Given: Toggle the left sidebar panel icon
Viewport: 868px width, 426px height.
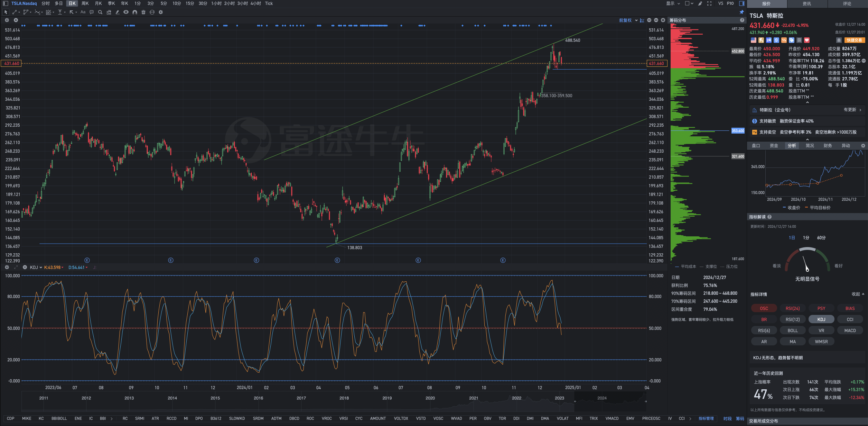Looking at the screenshot, I should (6, 3).
